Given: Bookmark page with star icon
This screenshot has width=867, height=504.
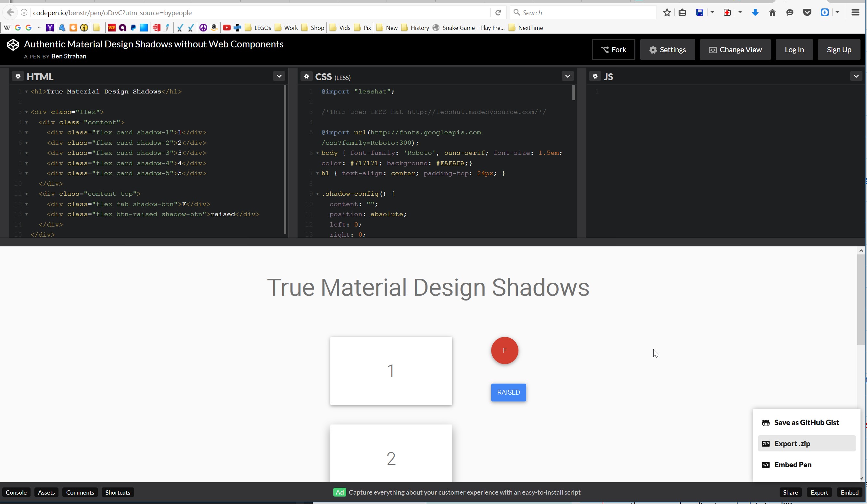Looking at the screenshot, I should click(x=667, y=13).
